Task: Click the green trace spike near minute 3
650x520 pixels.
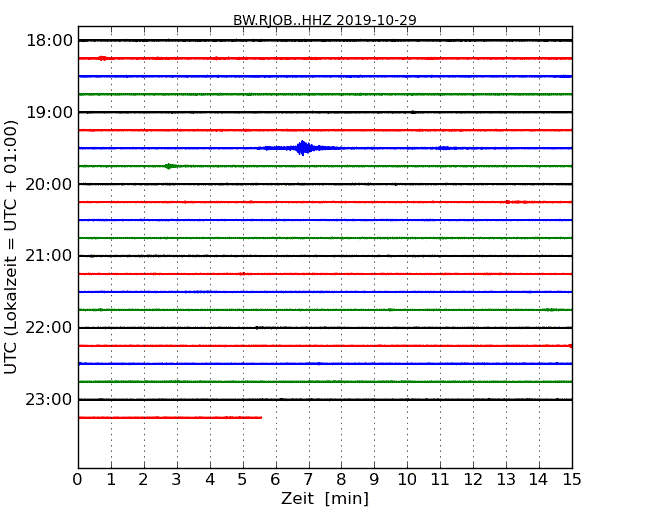Action: 168,166
